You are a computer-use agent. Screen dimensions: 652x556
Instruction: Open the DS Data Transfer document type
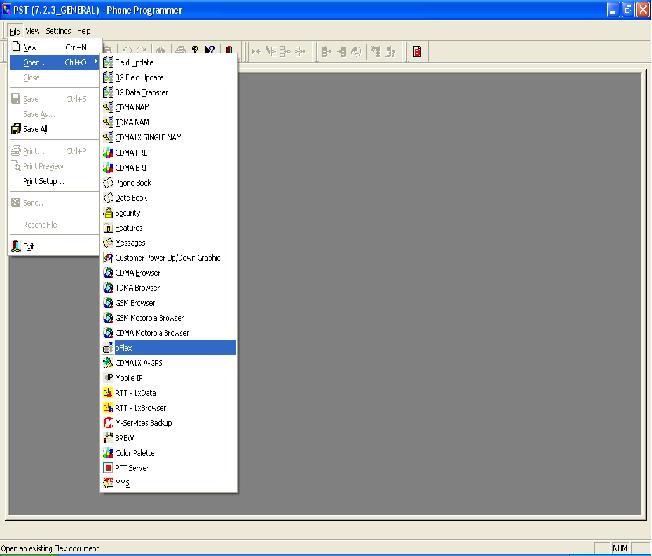169,92
